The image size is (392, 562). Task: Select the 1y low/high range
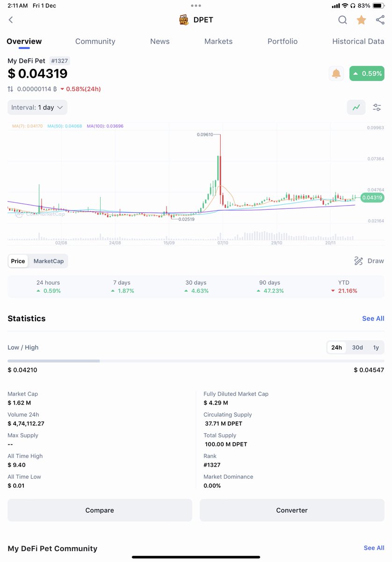point(376,348)
